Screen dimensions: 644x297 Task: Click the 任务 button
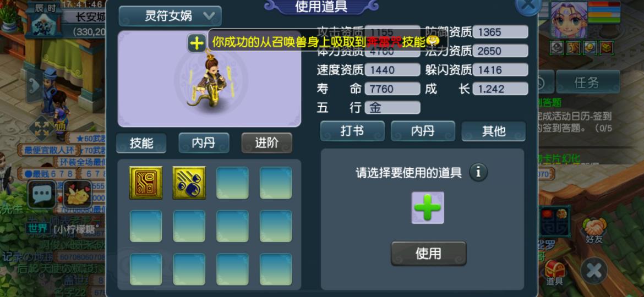click(x=587, y=82)
